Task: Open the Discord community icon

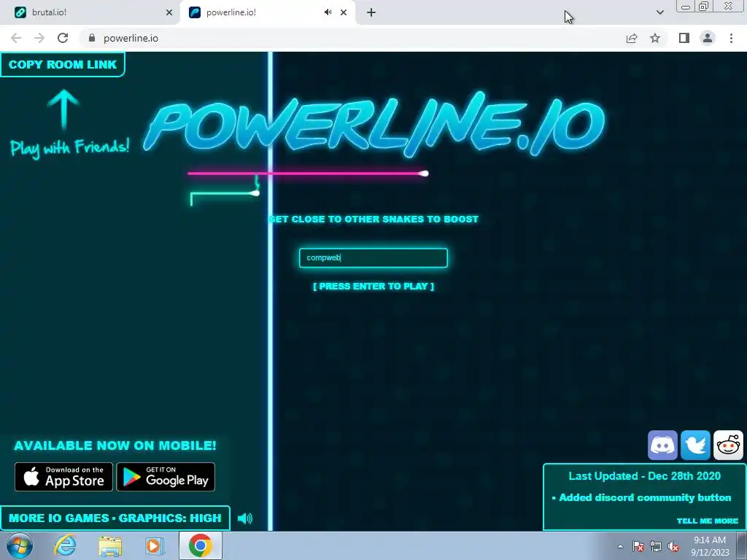Action: (x=662, y=446)
